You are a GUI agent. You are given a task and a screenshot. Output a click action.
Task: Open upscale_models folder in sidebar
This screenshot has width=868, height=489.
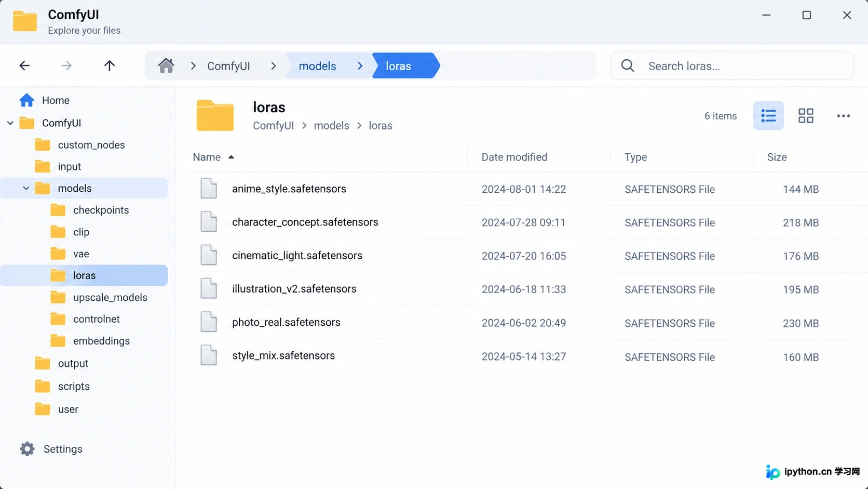pyautogui.click(x=110, y=297)
